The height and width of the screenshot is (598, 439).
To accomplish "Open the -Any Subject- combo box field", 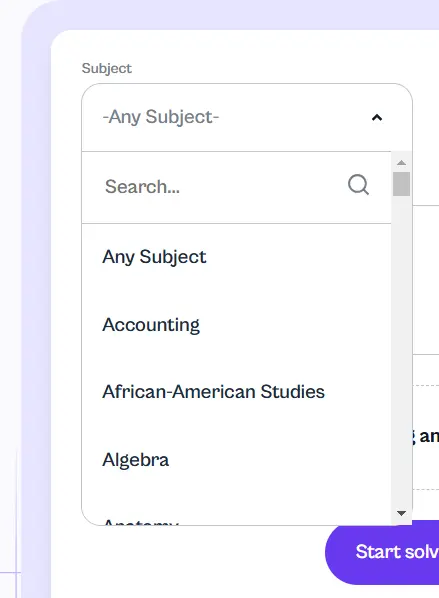I will pyautogui.click(x=247, y=117).
